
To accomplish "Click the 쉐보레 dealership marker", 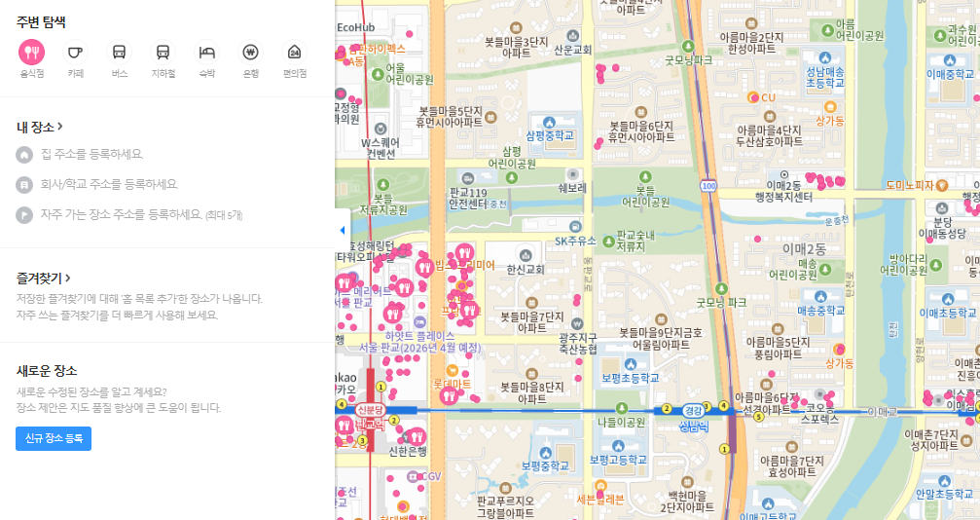I will [x=572, y=174].
